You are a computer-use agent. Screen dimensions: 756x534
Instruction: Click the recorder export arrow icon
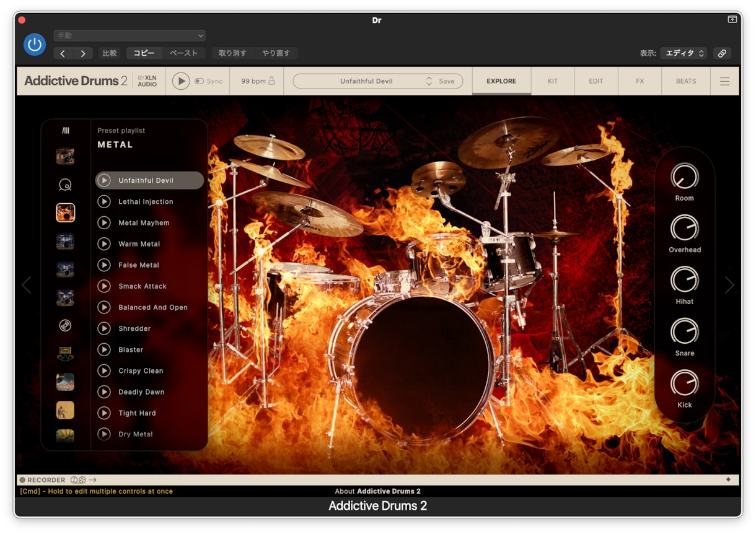tap(92, 480)
